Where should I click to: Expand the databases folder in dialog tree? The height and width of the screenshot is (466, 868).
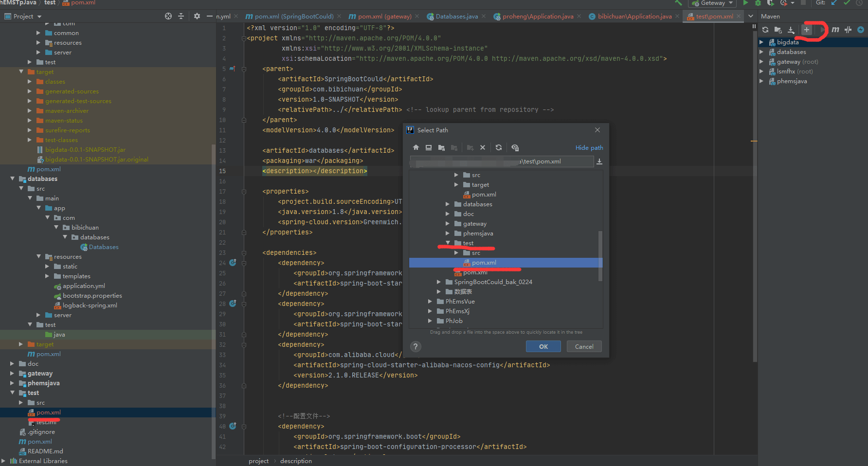click(448, 204)
